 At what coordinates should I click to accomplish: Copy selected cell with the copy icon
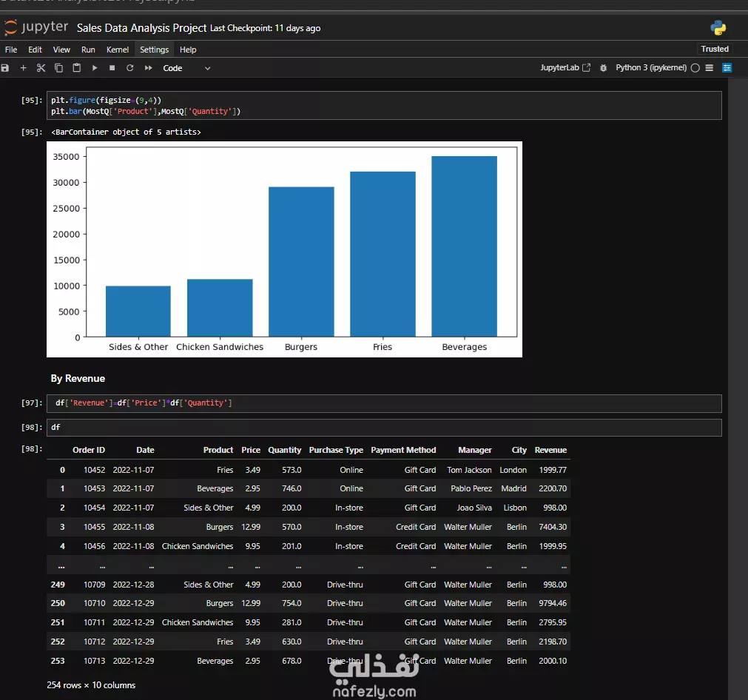pos(58,68)
